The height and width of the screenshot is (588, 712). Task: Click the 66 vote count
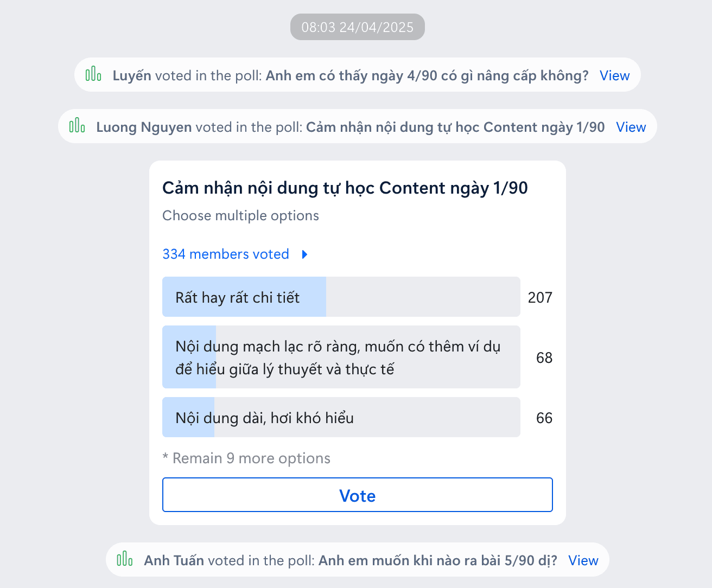click(x=544, y=418)
